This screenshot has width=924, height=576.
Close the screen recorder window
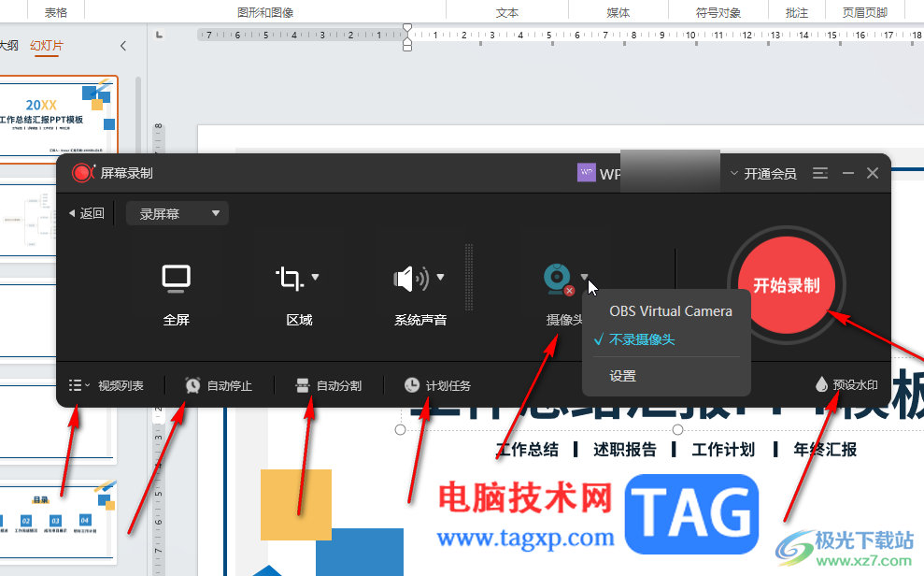coord(873,173)
